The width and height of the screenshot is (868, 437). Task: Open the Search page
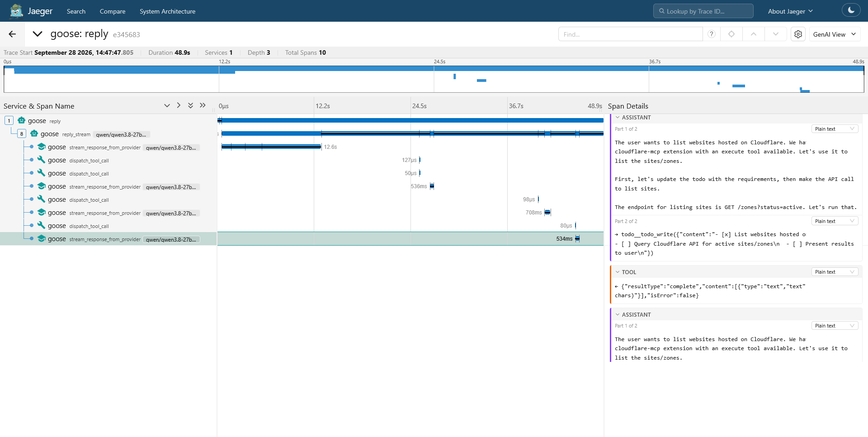[76, 11]
